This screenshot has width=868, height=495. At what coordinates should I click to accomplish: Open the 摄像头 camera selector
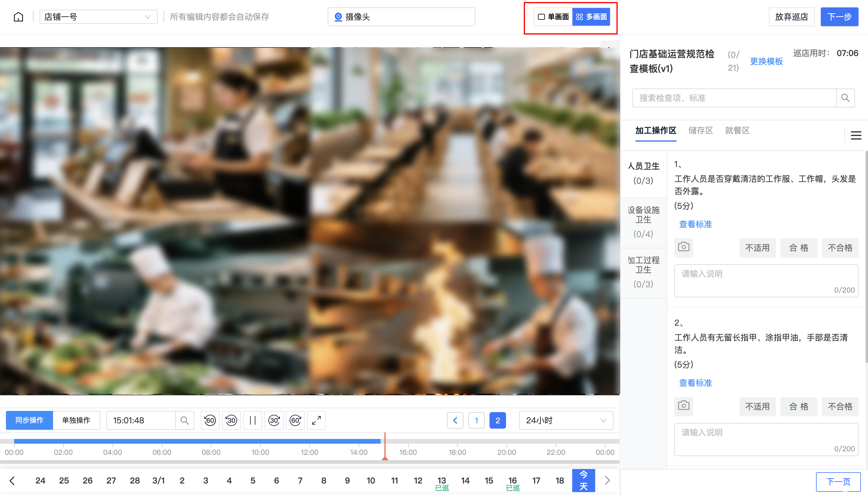point(401,17)
